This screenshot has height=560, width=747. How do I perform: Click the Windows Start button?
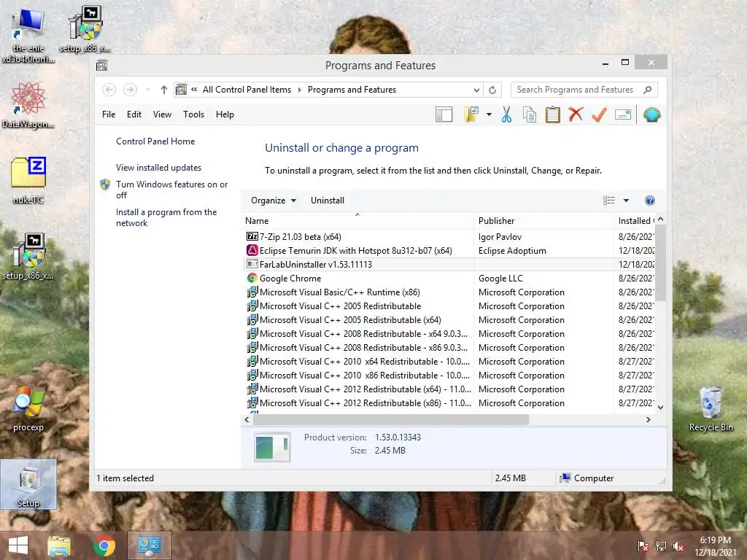18,545
